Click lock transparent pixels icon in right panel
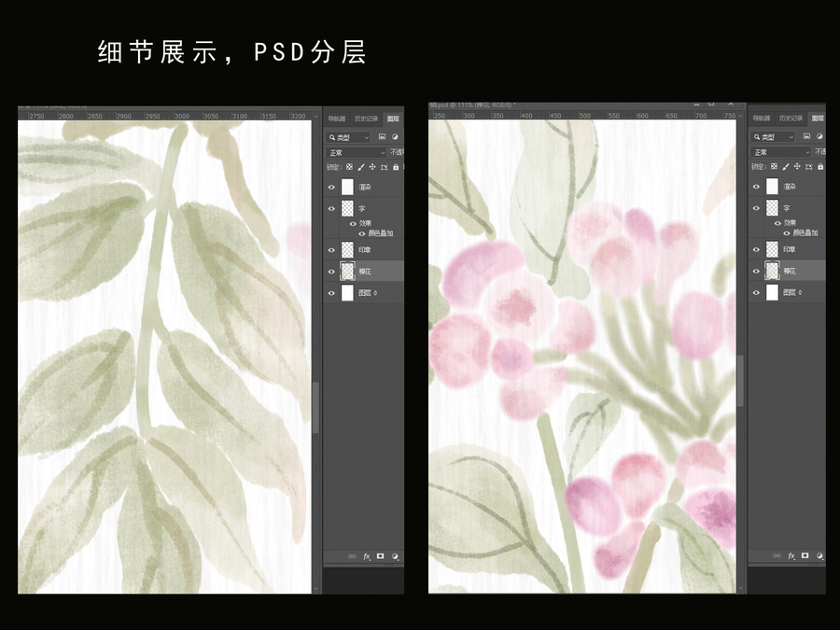840x630 pixels. tap(774, 167)
